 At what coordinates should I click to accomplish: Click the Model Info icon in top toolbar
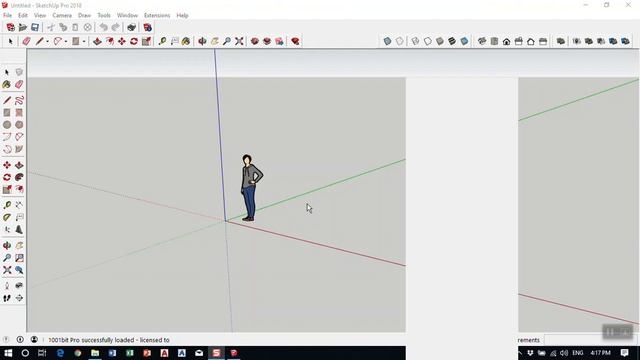147,27
